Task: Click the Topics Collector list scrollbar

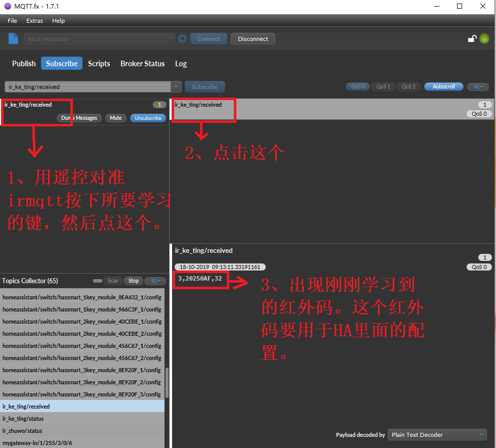Action: click(167, 382)
